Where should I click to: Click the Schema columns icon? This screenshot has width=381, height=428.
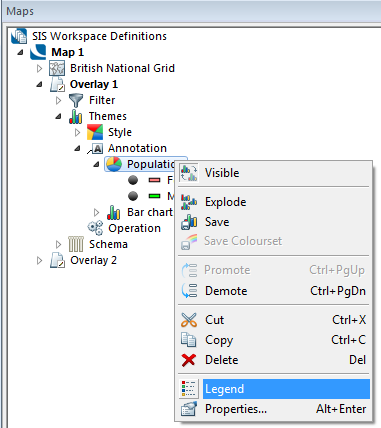[76, 244]
